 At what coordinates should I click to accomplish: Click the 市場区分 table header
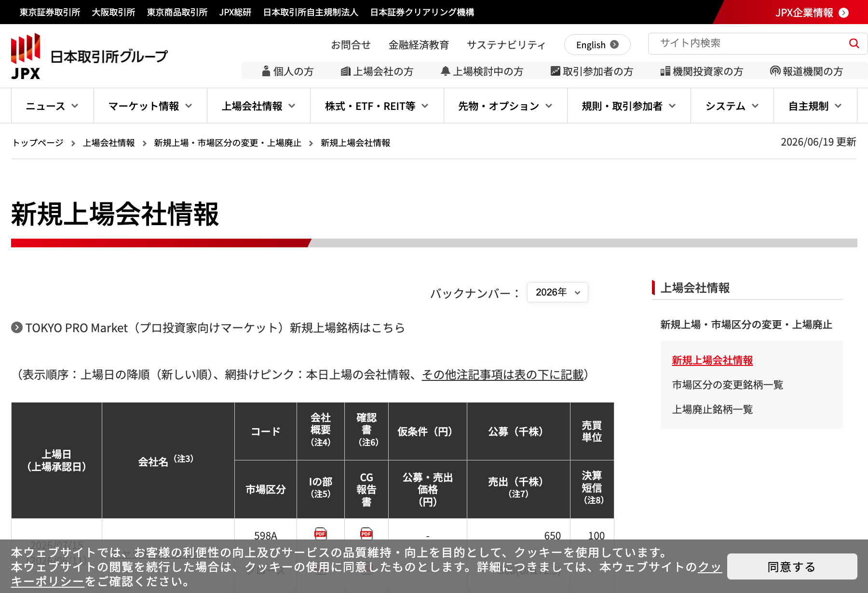[x=265, y=489]
